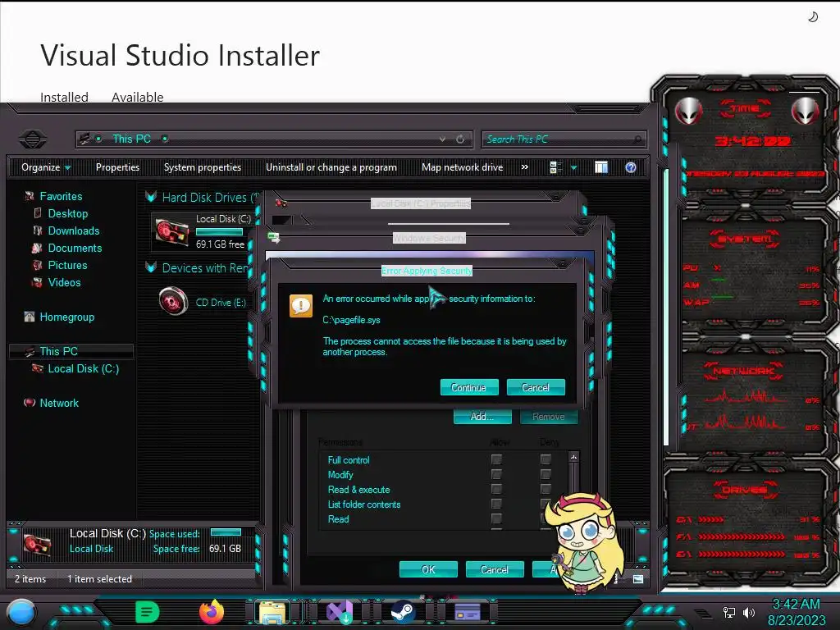The height and width of the screenshot is (630, 840).
Task: Tick Deny checkbox for Full control
Action: [546, 459]
